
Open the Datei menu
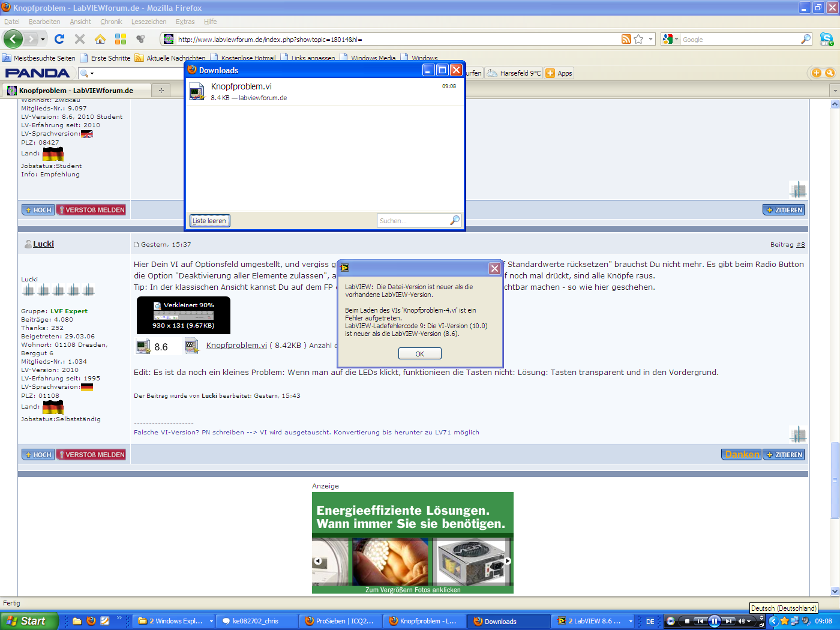pos(12,22)
